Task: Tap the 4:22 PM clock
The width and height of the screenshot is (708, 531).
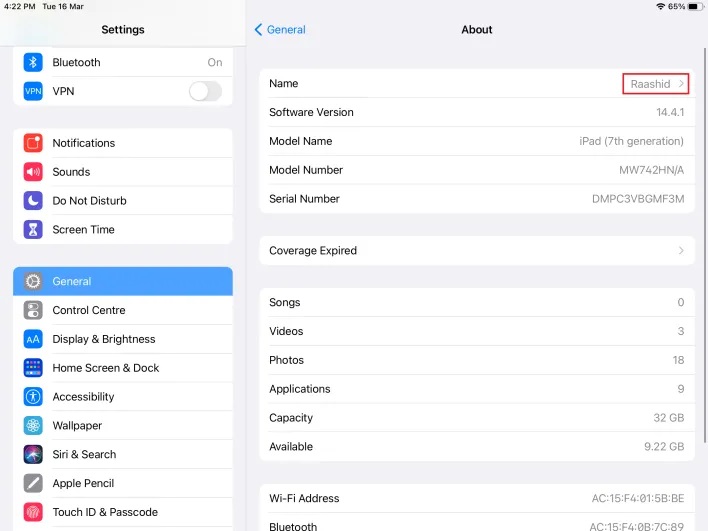Action: [19, 6]
